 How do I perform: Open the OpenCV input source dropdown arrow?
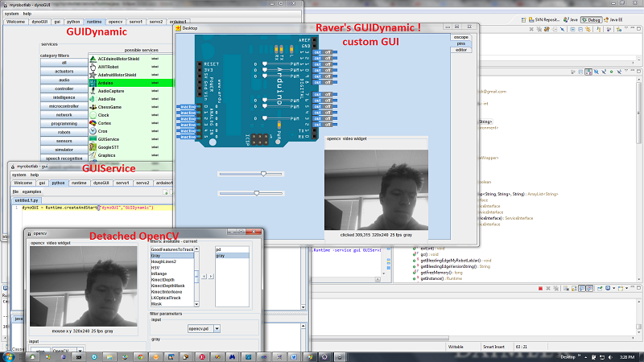[x=80, y=351]
